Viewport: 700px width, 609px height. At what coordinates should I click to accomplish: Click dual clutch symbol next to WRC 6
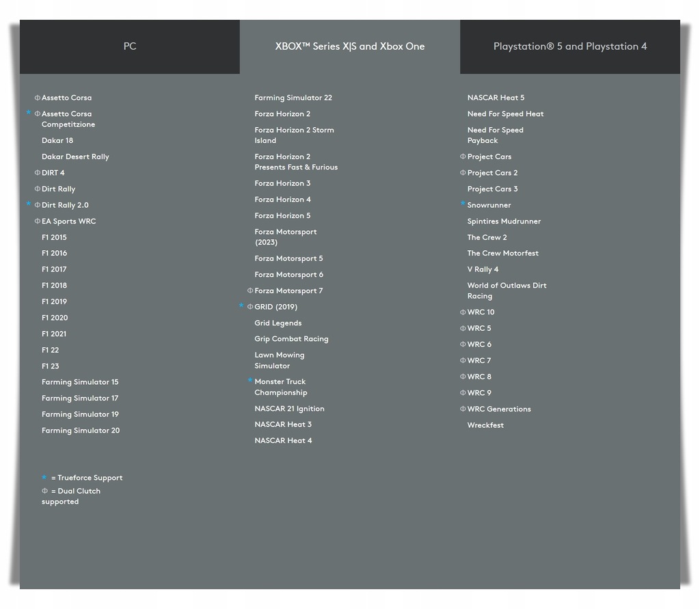click(x=463, y=344)
